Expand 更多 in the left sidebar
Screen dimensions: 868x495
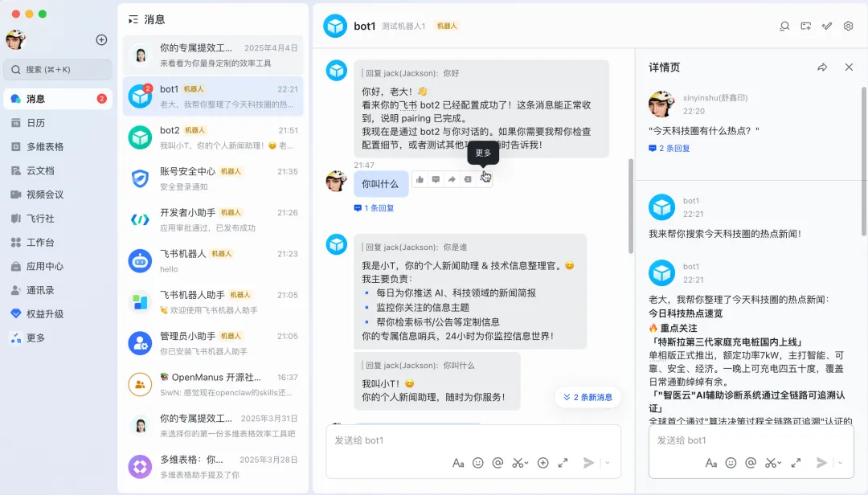point(58,337)
